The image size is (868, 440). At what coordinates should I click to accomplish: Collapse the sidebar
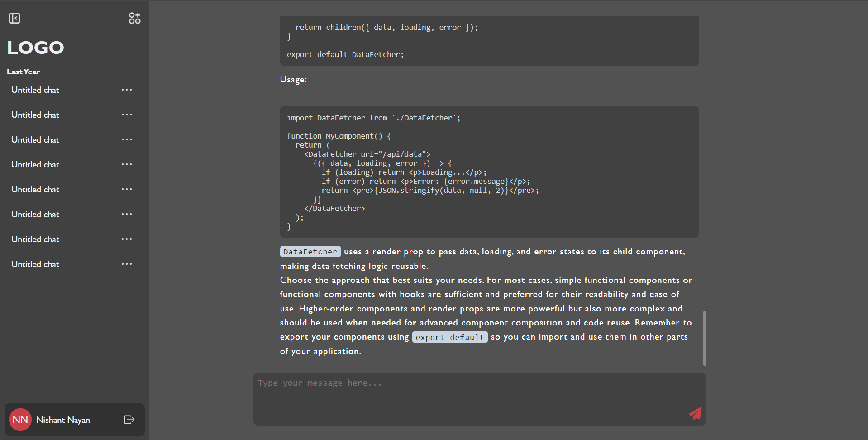click(x=14, y=18)
